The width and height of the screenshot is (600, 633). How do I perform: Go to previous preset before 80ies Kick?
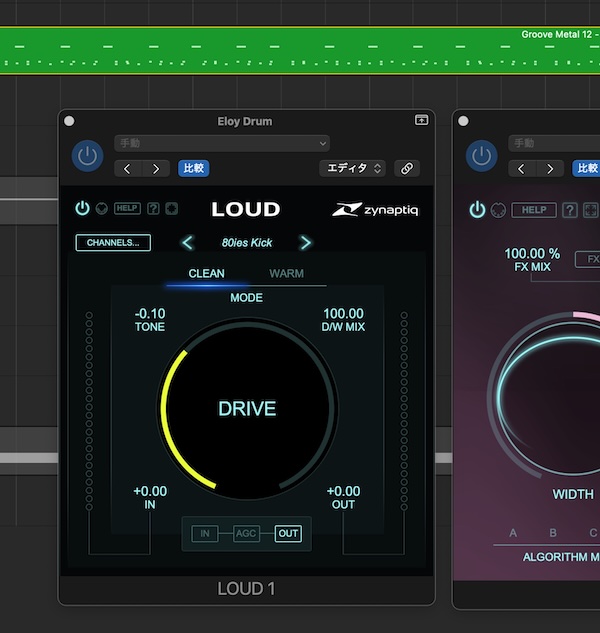[x=188, y=243]
